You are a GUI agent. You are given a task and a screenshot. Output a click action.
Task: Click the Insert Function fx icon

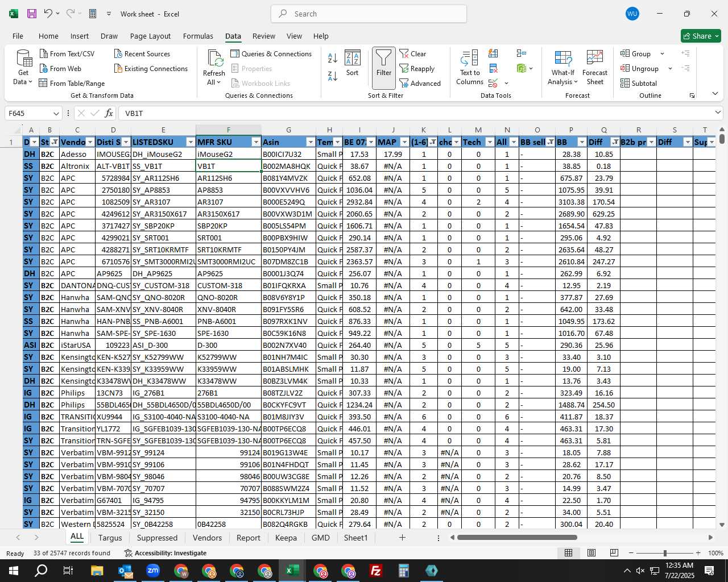tap(109, 113)
